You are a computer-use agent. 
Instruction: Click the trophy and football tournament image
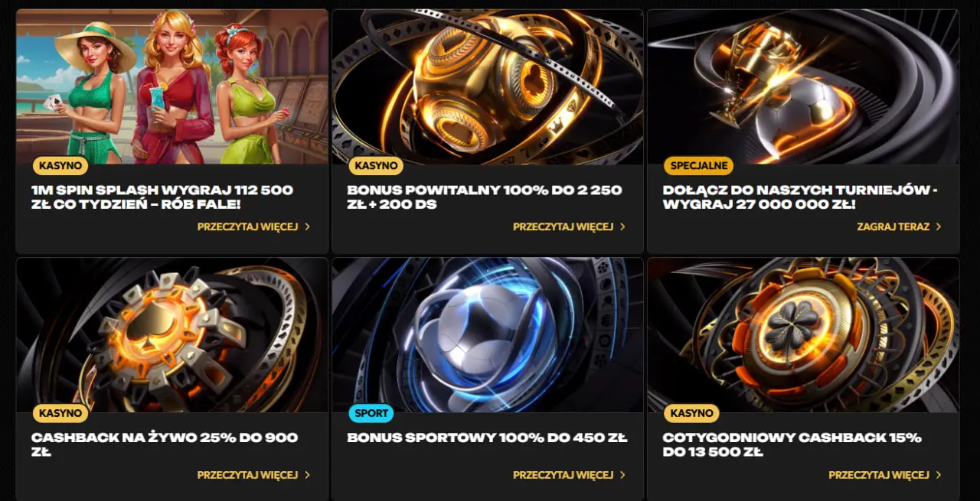(803, 86)
